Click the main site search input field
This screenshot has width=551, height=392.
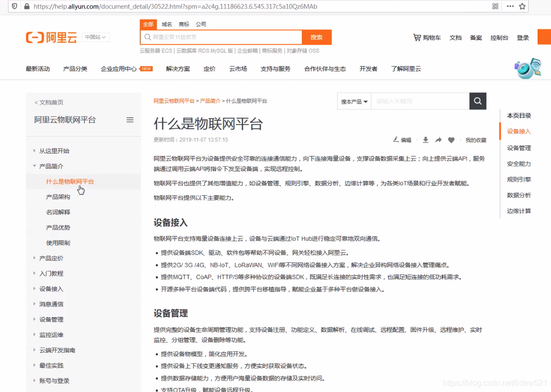[221, 37]
